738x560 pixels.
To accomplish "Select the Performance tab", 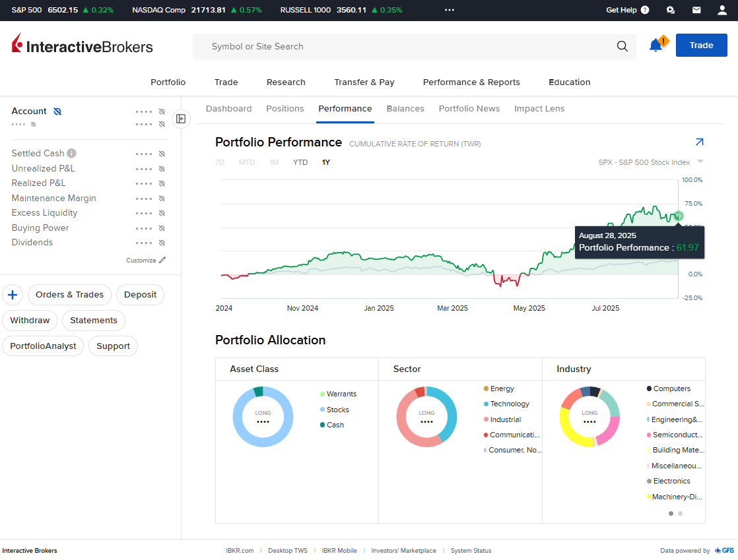I will [345, 109].
